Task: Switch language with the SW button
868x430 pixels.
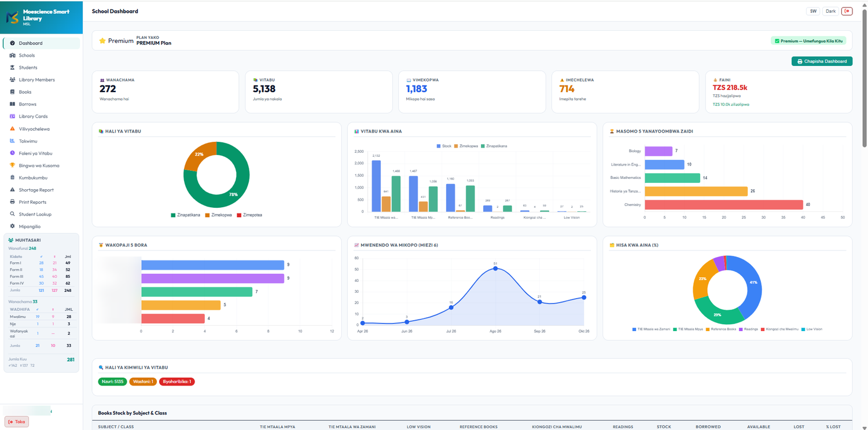Action: click(813, 11)
